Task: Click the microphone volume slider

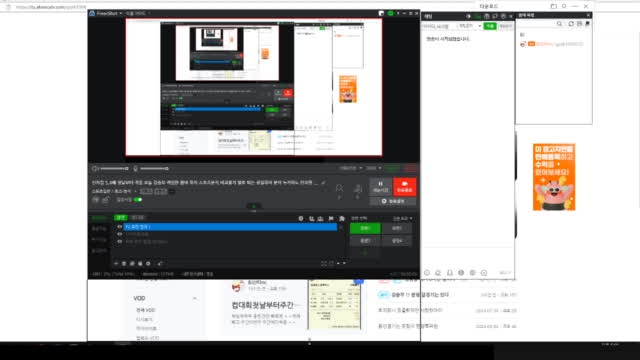Action: [x=154, y=168]
